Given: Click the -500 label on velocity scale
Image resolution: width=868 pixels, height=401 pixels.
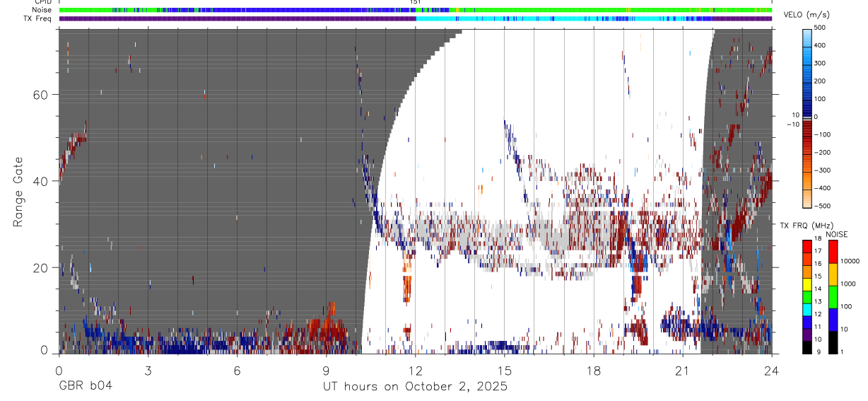Looking at the screenshot, I should pos(823,206).
